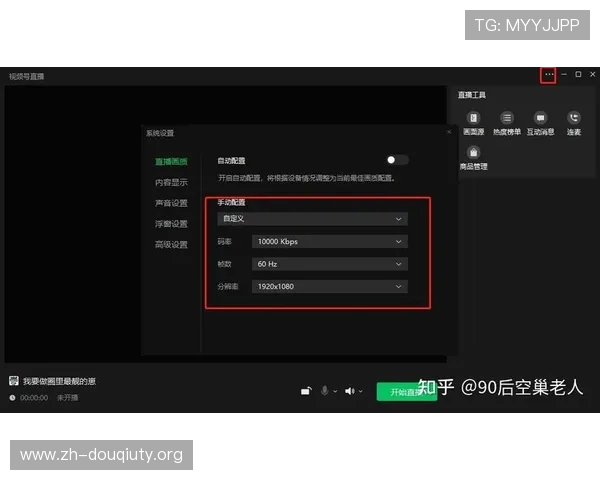Screen dimensions: 600x480
Task: Select the 内容显示 settings tab
Action: click(171, 183)
